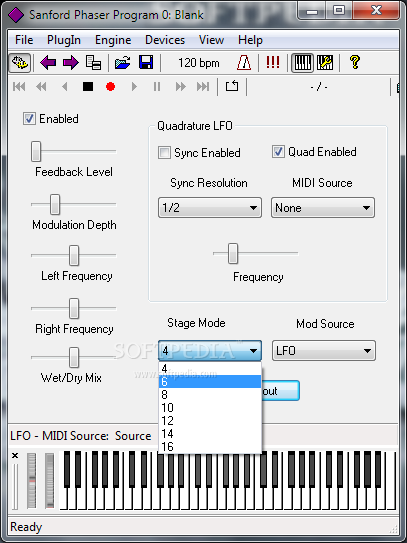Open the Sync Resolution 1/2 dropdown
The image size is (407, 543).
[x=210, y=208]
